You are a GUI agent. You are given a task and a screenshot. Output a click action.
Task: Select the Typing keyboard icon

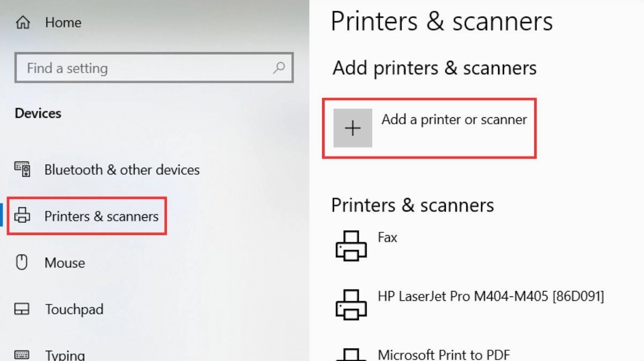point(22,353)
